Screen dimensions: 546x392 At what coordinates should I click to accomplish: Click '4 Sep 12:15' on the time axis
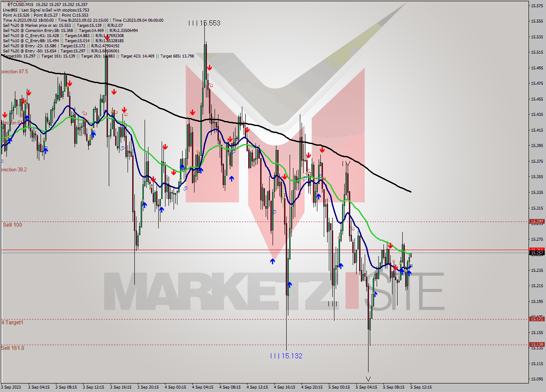coord(257,387)
